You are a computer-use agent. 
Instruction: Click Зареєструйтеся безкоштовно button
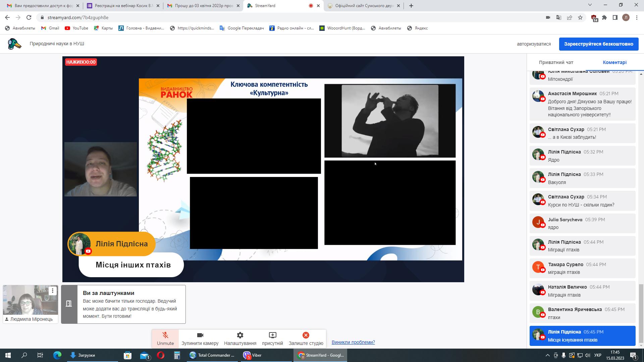pyautogui.click(x=598, y=44)
